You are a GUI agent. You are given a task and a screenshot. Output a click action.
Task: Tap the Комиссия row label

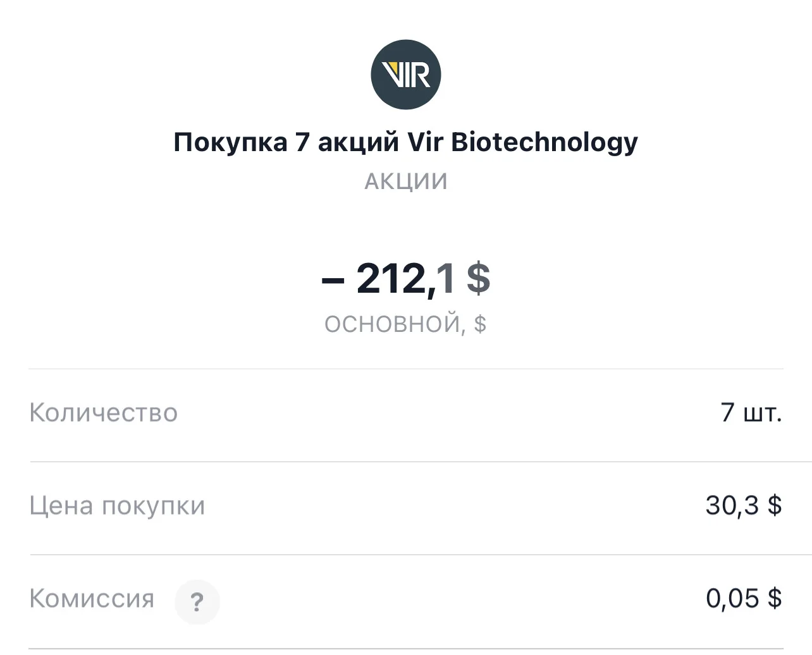(92, 599)
